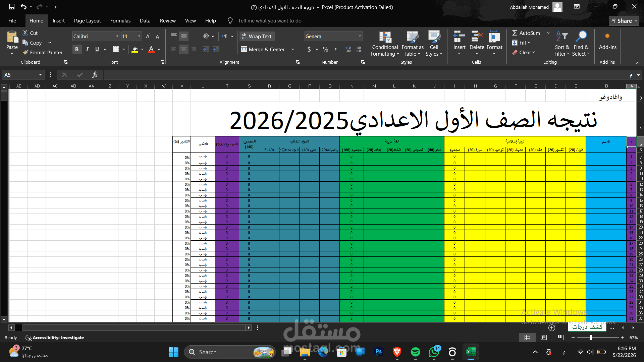Decrease font size with small A icon

pyautogui.click(x=157, y=36)
